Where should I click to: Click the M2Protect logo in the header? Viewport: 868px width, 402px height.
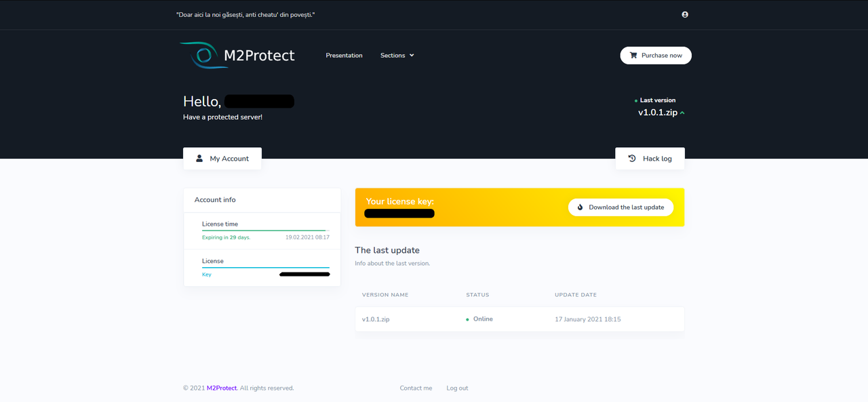237,55
